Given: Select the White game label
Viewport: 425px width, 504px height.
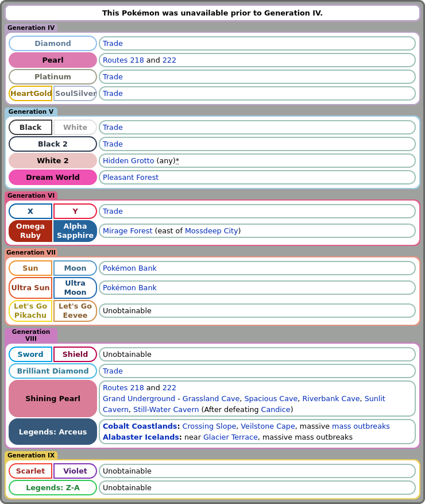Looking at the screenshot, I should click(75, 127).
